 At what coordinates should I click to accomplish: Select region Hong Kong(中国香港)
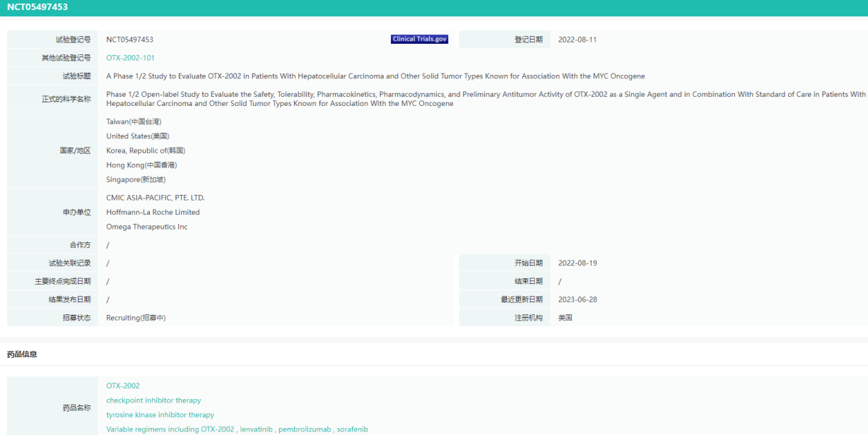click(141, 165)
